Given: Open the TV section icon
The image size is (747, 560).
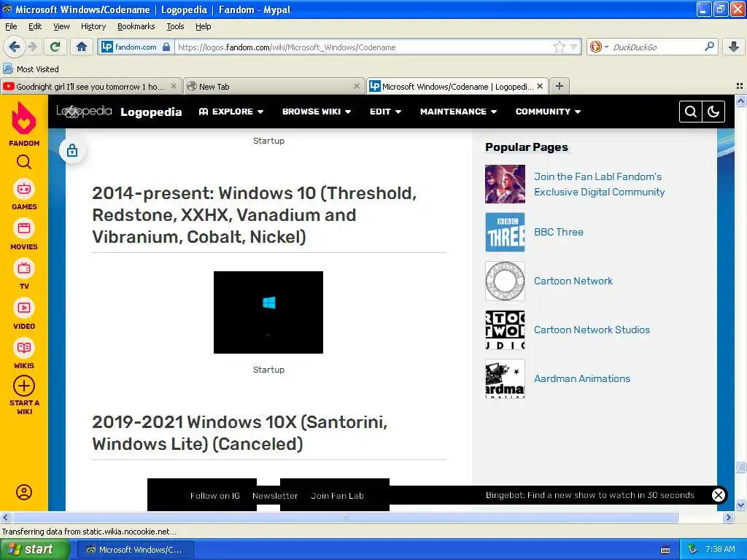Looking at the screenshot, I should coord(24,268).
